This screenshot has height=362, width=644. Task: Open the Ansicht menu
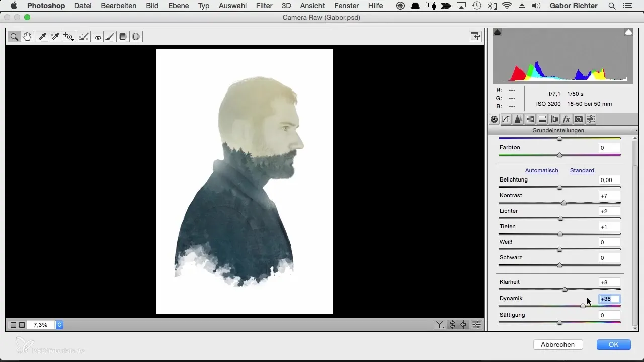pyautogui.click(x=312, y=6)
